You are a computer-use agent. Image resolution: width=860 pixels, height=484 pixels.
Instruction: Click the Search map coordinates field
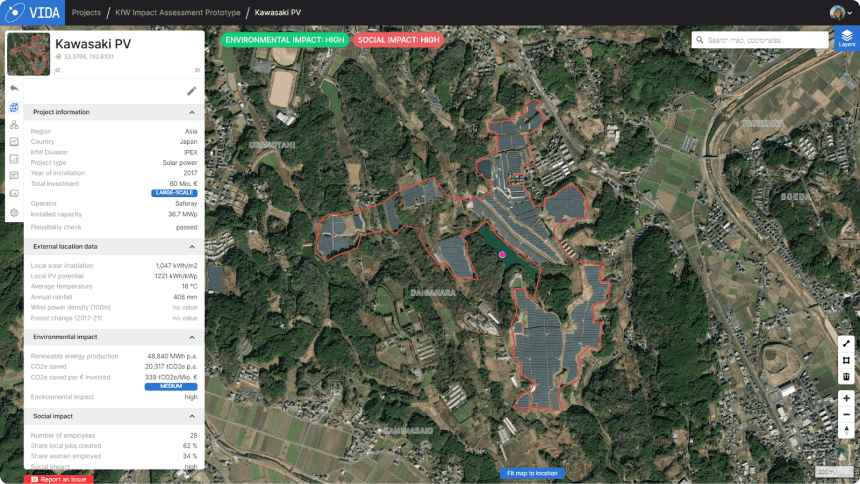coord(760,40)
